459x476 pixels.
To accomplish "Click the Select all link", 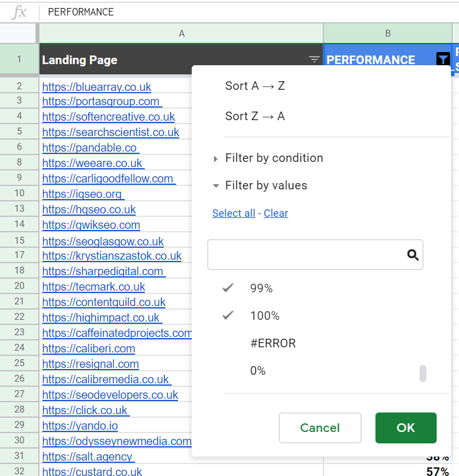I will pyautogui.click(x=234, y=213).
